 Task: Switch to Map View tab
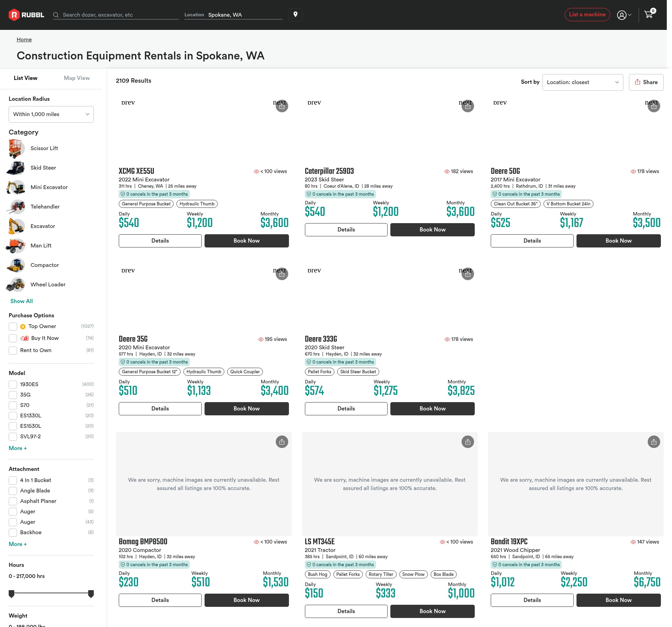[77, 78]
